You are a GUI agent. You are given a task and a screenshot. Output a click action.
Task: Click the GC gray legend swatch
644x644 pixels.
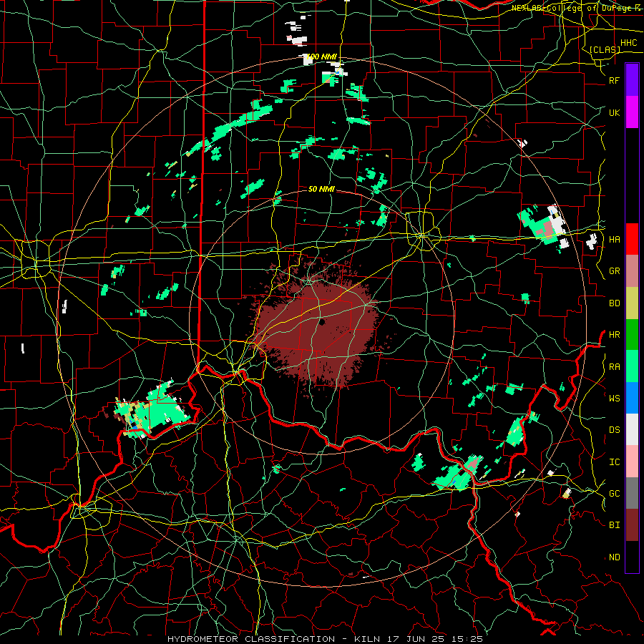632,493
